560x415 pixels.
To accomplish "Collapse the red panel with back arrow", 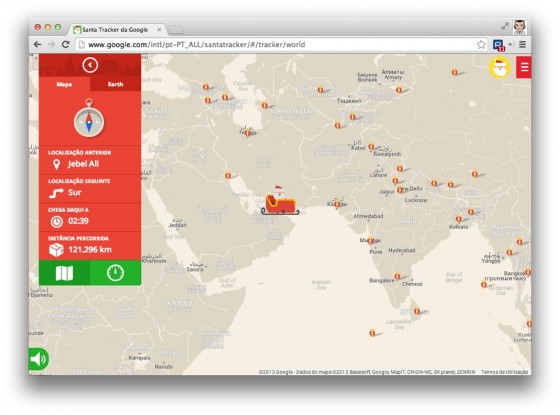I will 90,65.
